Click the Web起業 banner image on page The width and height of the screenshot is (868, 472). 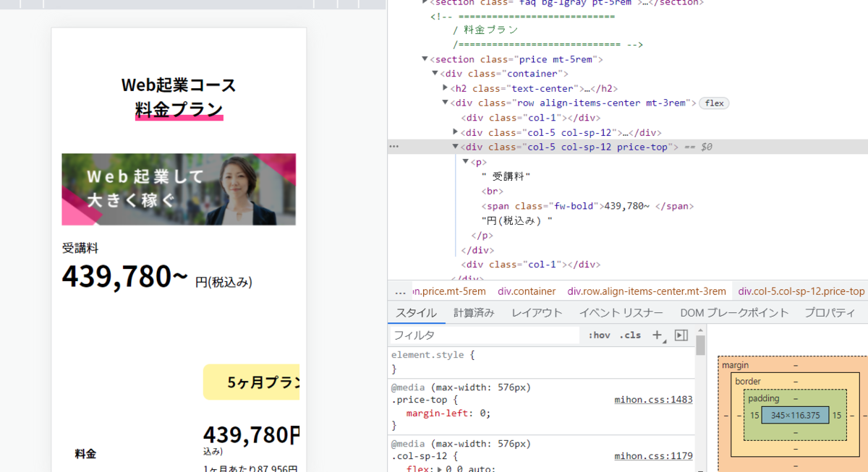tap(179, 189)
